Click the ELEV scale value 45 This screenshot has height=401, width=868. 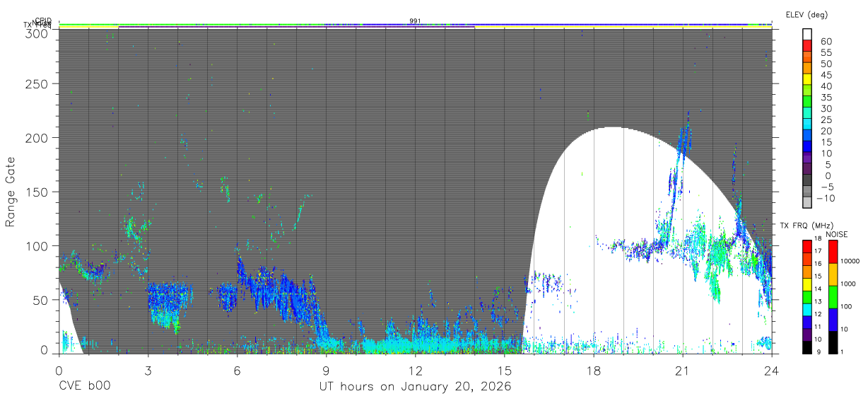click(x=826, y=75)
